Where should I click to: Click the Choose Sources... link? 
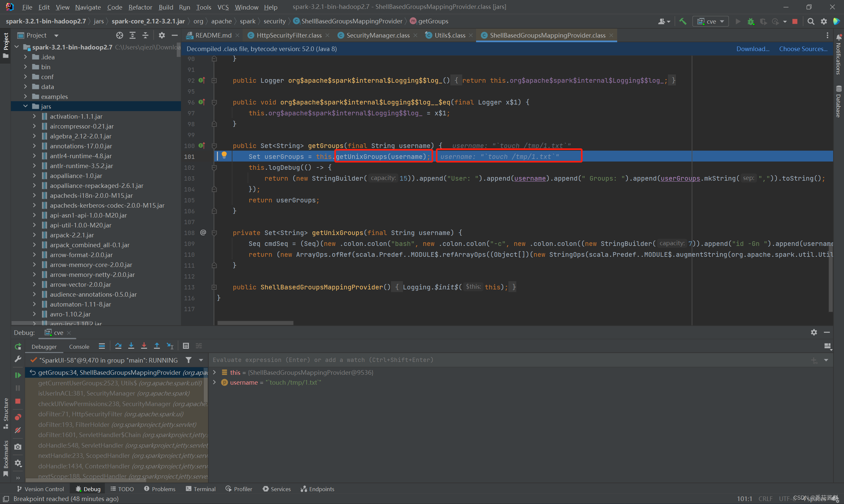(803, 49)
